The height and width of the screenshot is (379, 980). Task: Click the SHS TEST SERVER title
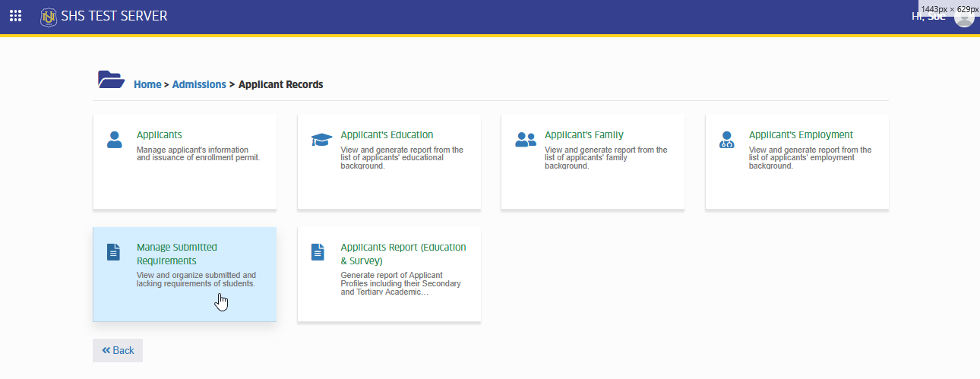[x=114, y=16]
